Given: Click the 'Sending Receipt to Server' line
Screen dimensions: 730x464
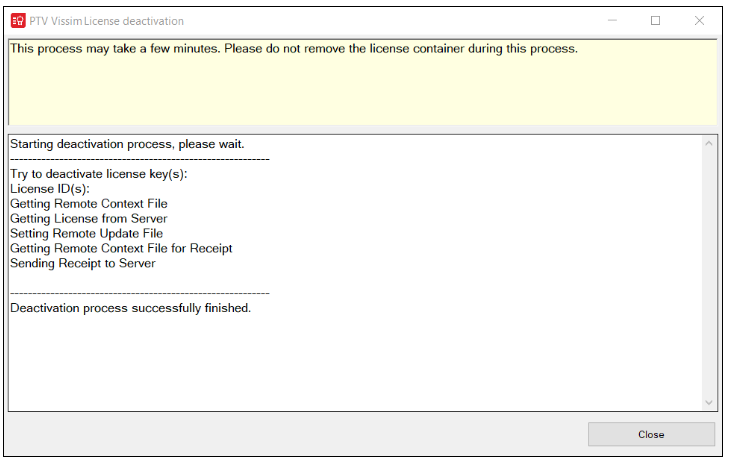Looking at the screenshot, I should point(83,263).
